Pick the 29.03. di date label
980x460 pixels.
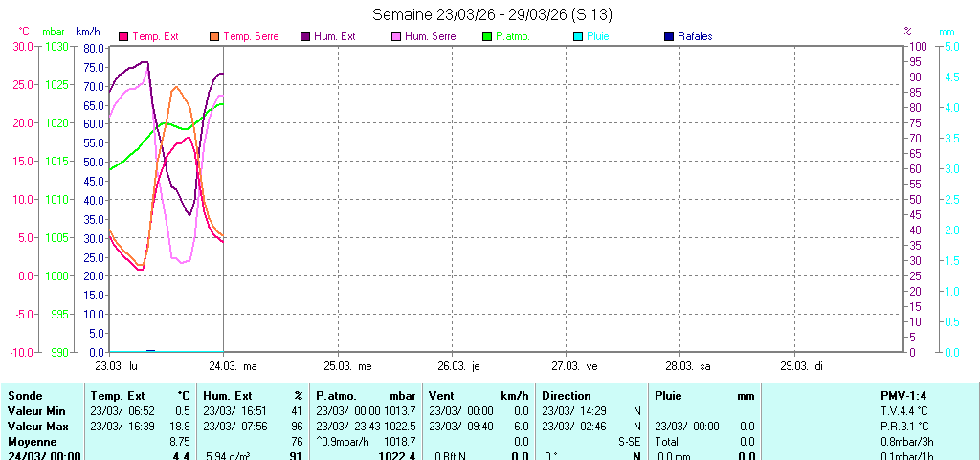[x=801, y=366]
